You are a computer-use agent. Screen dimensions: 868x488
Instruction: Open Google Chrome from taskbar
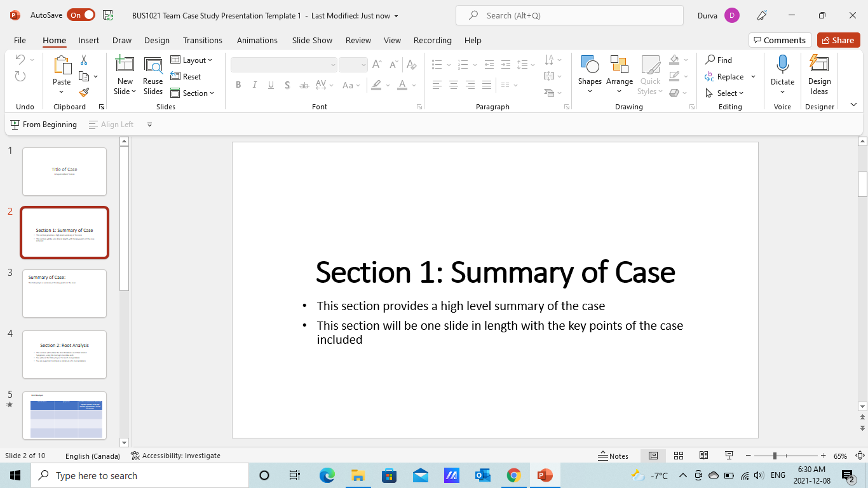pos(514,475)
